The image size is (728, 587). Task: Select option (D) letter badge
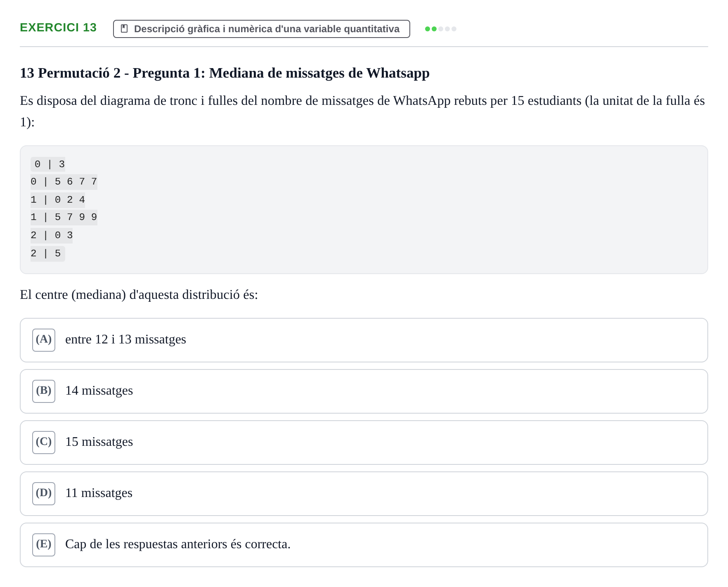pos(44,494)
